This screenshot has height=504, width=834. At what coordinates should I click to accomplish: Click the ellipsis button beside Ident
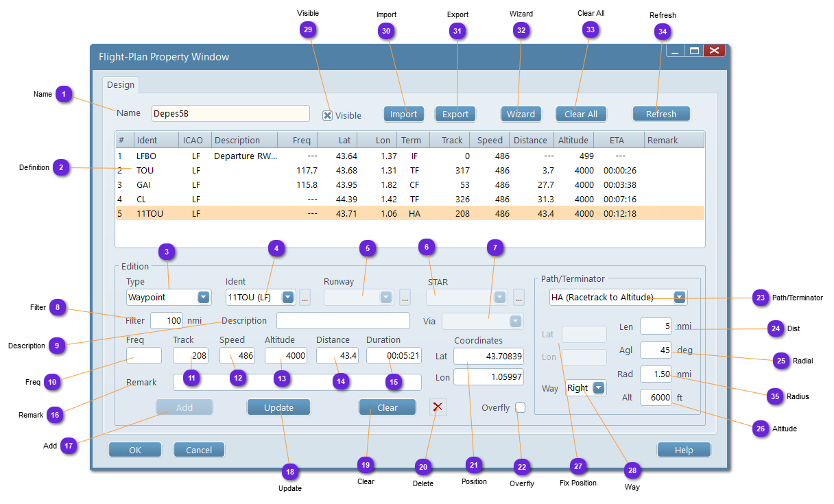point(305,297)
